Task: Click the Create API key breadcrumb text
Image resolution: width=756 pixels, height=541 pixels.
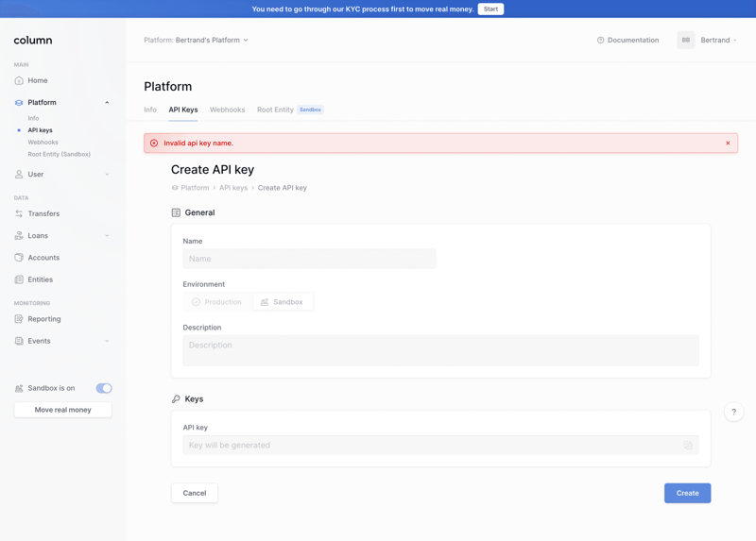Action: [x=282, y=188]
